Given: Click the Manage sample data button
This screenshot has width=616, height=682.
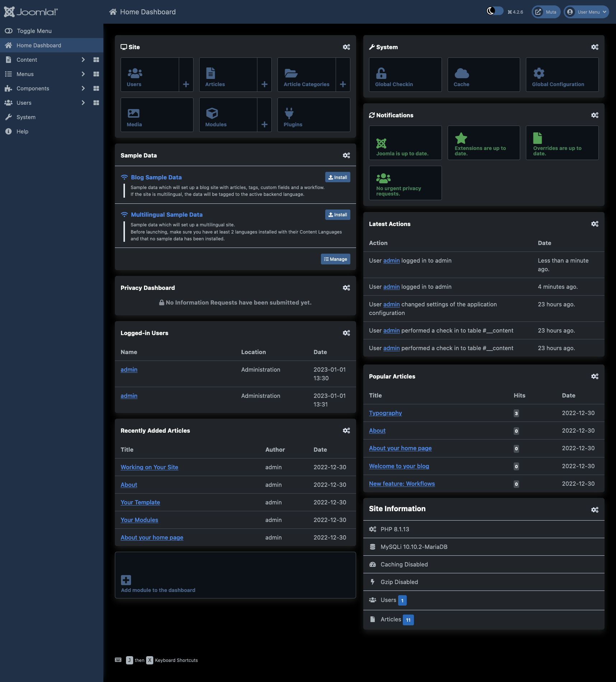Looking at the screenshot, I should tap(335, 259).
